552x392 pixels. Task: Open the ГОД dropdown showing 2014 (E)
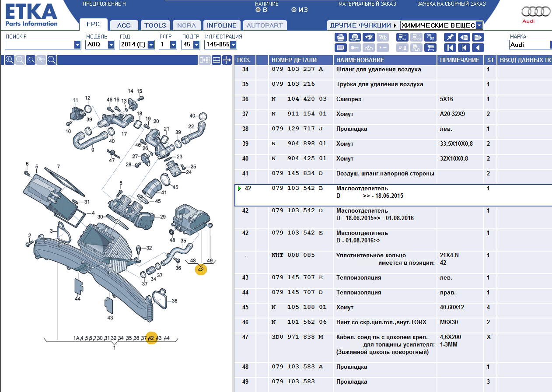tap(151, 45)
